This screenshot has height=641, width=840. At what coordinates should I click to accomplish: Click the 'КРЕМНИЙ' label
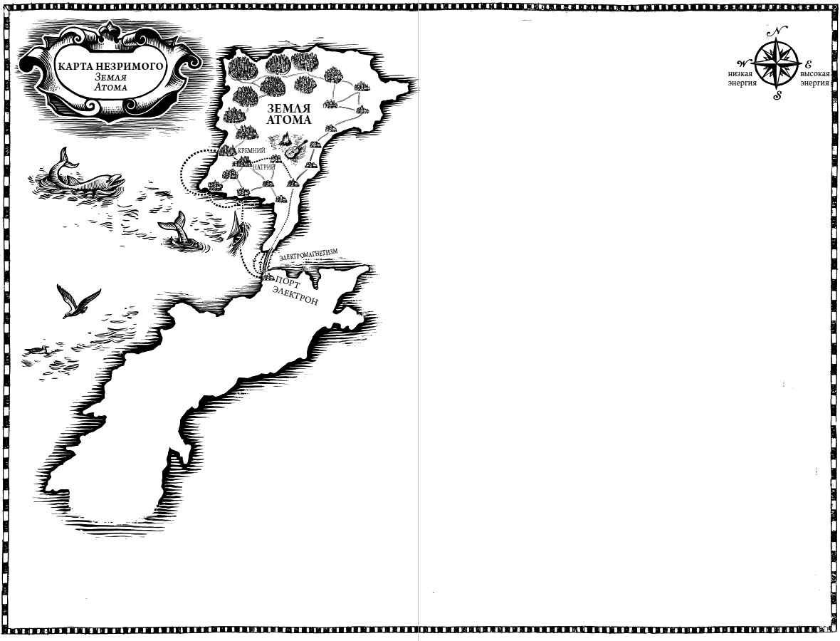(x=251, y=151)
